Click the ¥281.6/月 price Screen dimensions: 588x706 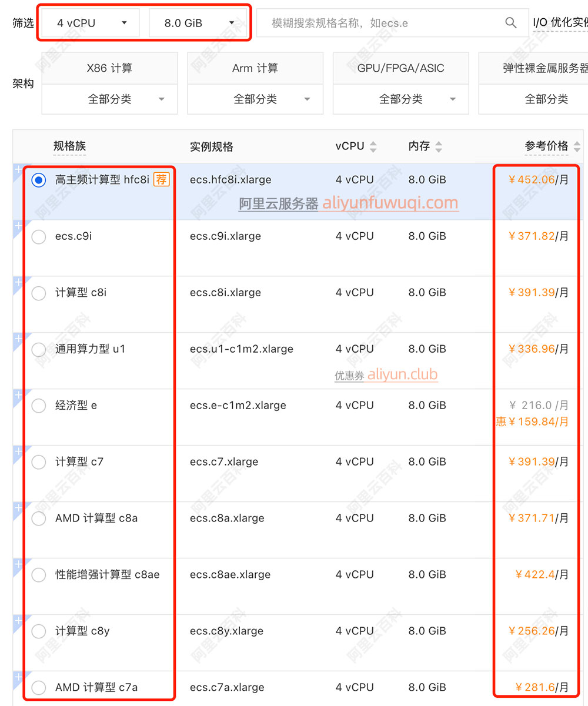coord(541,687)
